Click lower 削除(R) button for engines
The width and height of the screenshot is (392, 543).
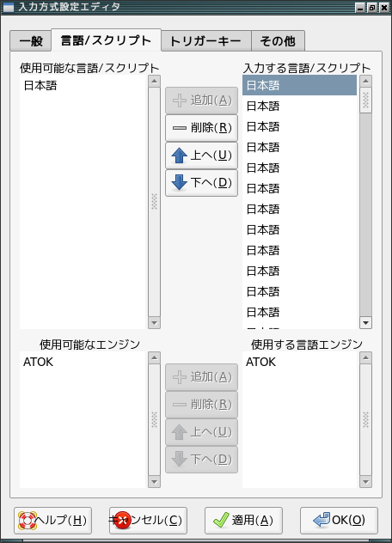pyautogui.click(x=201, y=405)
